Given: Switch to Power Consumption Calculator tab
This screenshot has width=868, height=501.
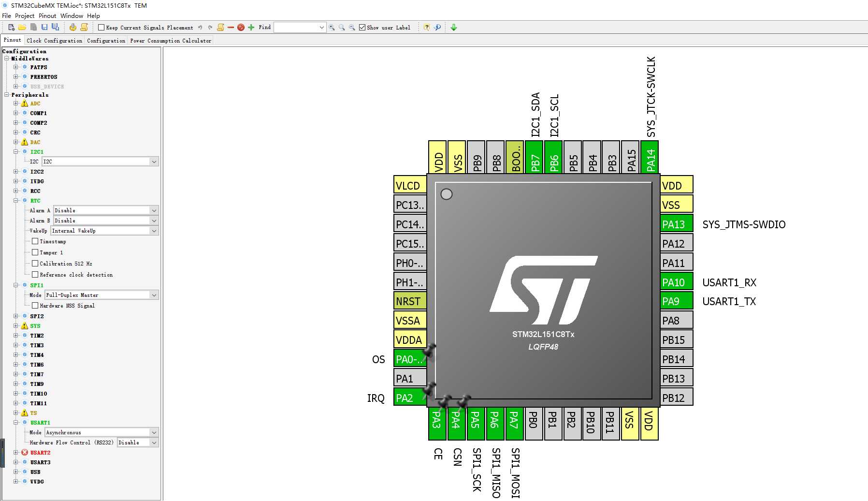Looking at the screenshot, I should [171, 41].
